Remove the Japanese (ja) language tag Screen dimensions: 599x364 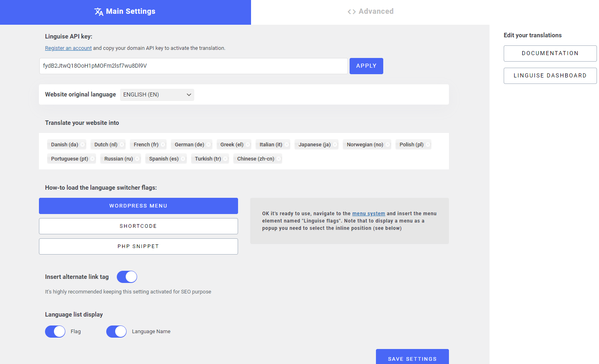coord(335,145)
